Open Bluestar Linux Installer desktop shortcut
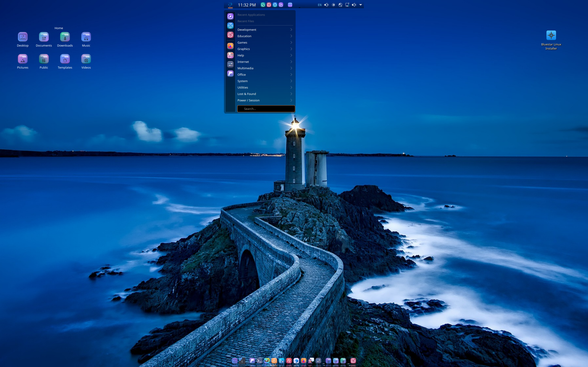Viewport: 588px width, 367px height. pos(551,36)
